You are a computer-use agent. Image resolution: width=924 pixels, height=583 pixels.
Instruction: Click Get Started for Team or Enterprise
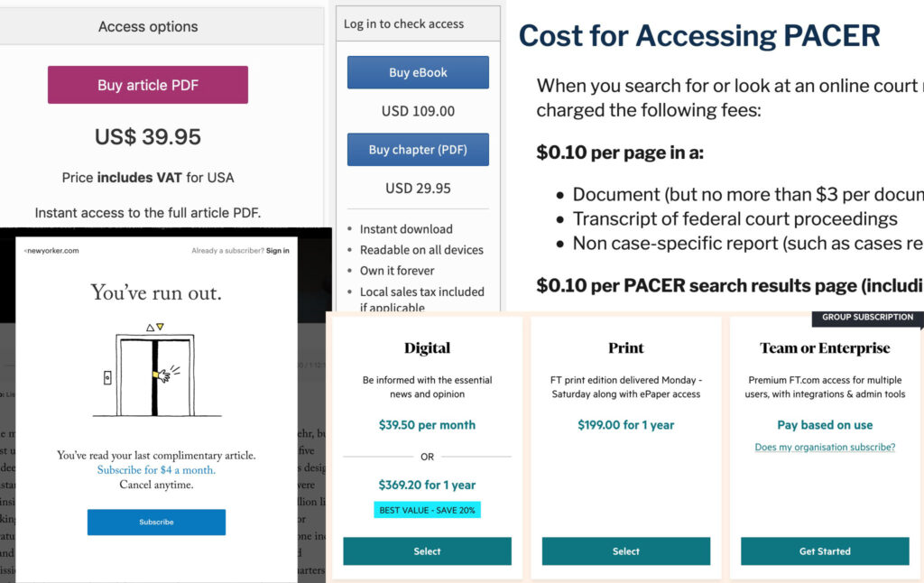(x=825, y=551)
